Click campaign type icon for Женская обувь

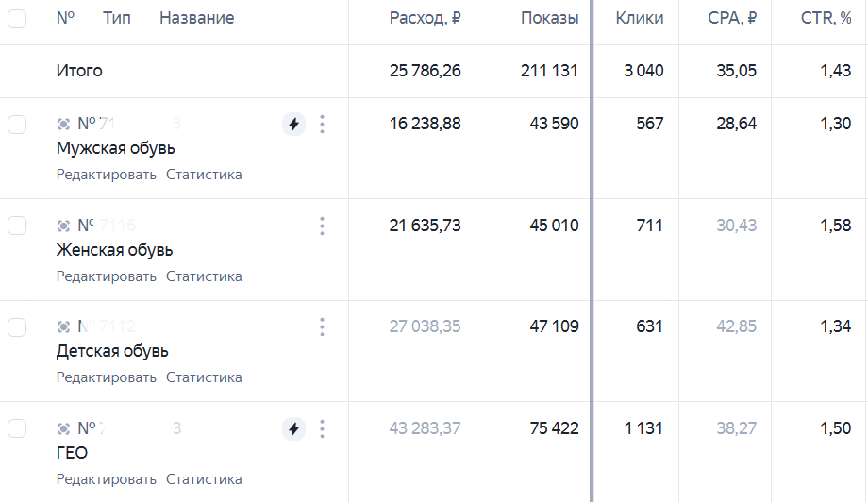[63, 226]
